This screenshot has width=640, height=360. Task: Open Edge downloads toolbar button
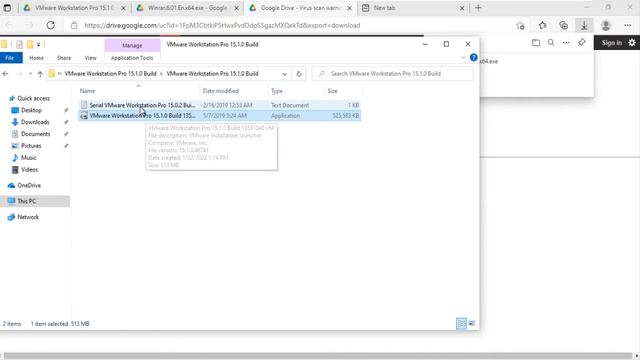[584, 25]
